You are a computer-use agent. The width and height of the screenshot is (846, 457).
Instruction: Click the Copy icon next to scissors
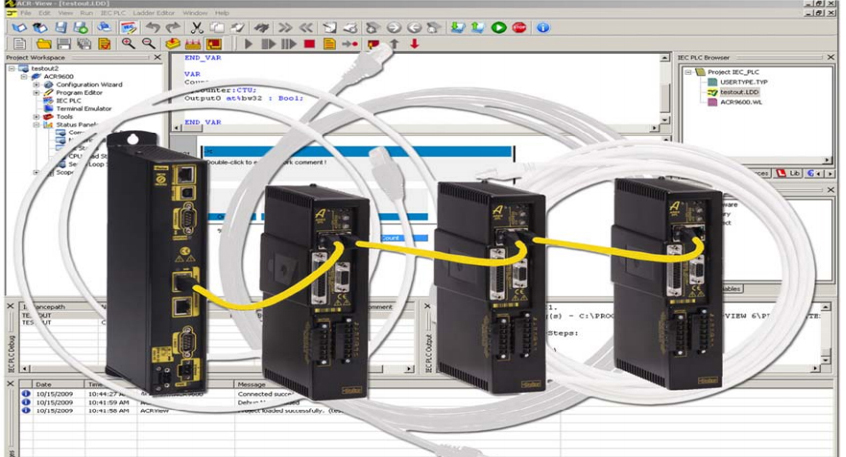217,27
